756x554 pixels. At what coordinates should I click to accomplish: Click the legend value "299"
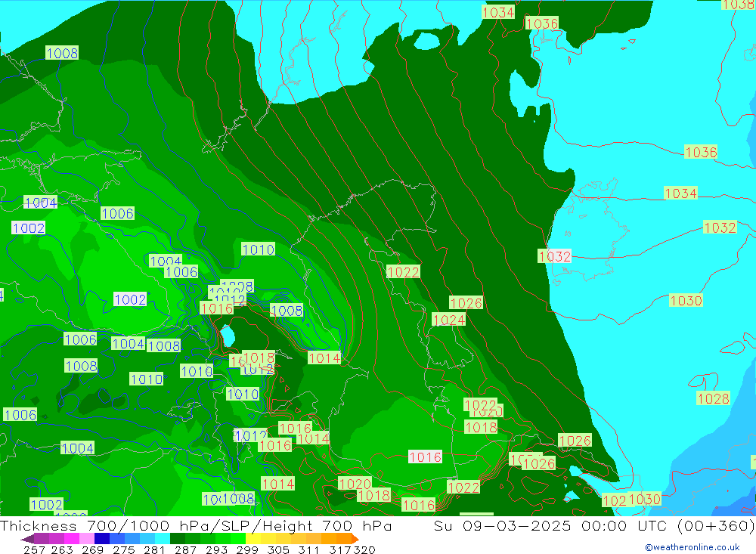(247, 549)
